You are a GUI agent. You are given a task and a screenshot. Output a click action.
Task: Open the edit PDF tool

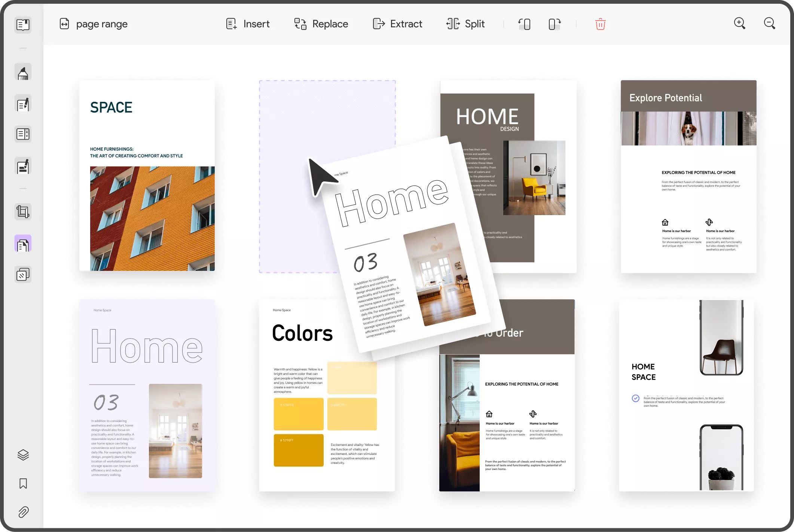click(x=23, y=104)
